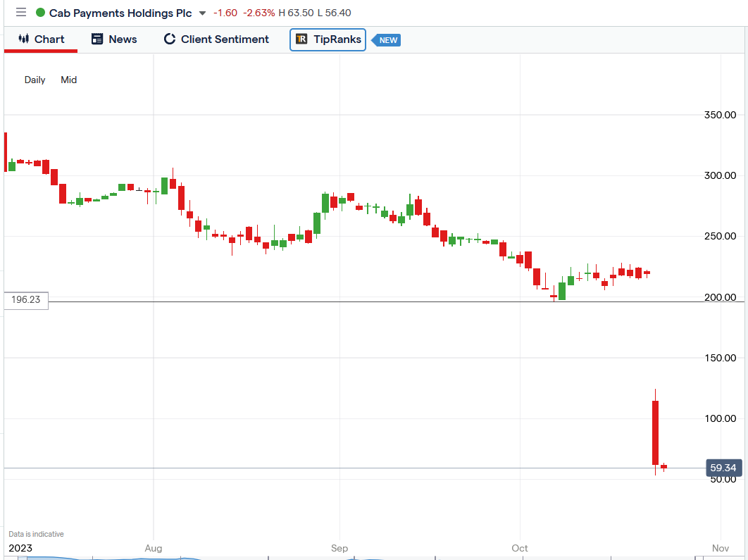Click the newspaper icon beside News

click(x=97, y=39)
